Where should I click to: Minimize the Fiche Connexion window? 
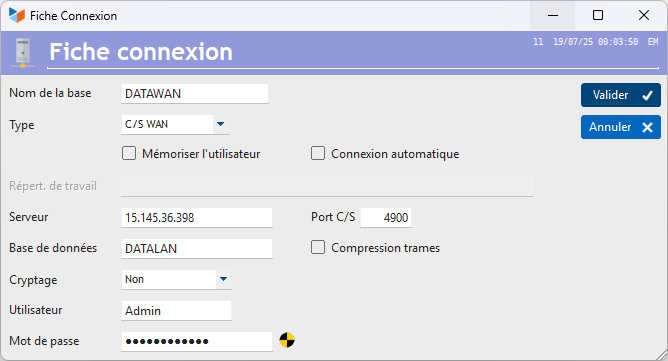point(553,15)
